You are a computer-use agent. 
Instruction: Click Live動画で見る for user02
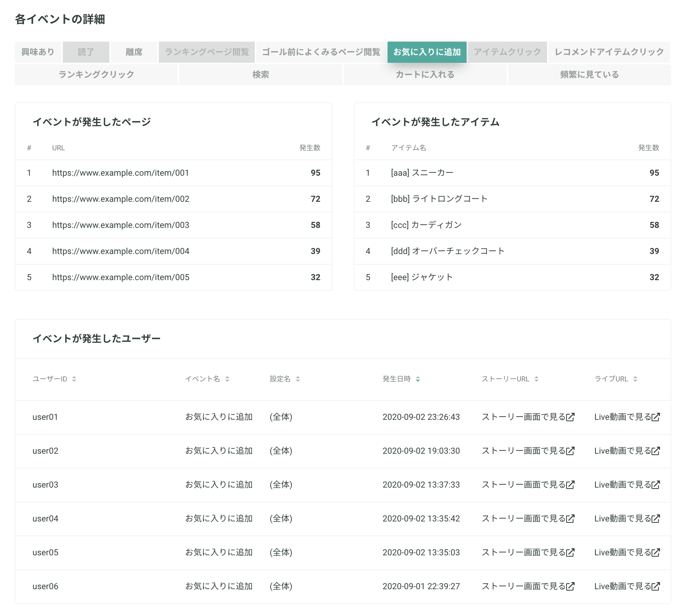623,451
